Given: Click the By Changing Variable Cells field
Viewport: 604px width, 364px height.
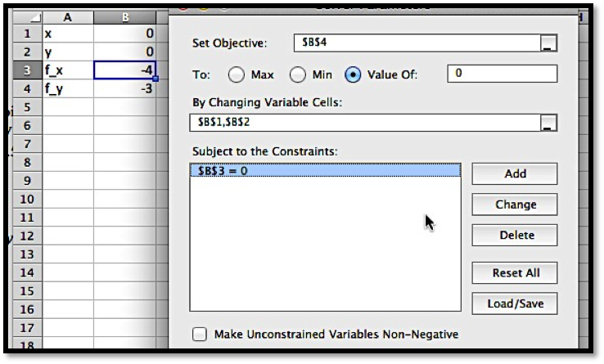Looking at the screenshot, I should click(364, 123).
